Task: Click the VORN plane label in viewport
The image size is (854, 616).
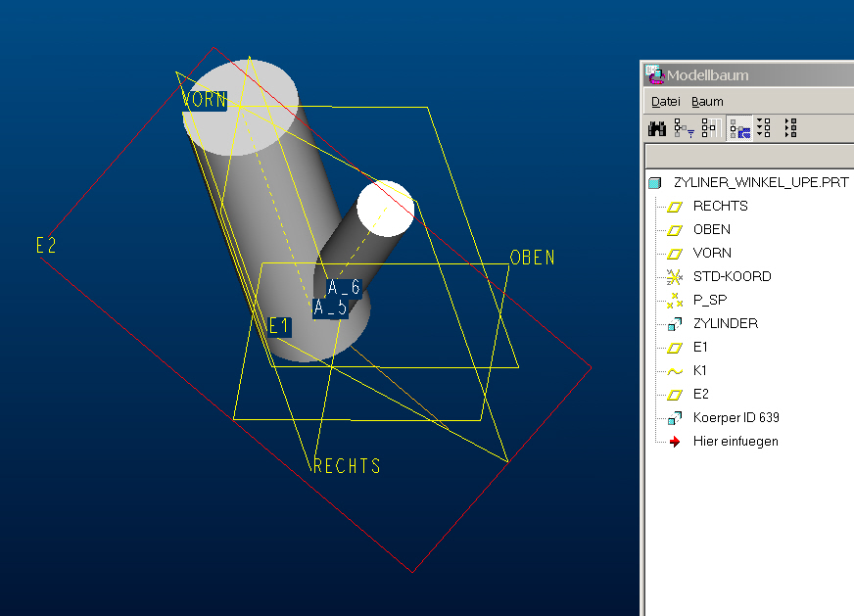Action: [204, 100]
